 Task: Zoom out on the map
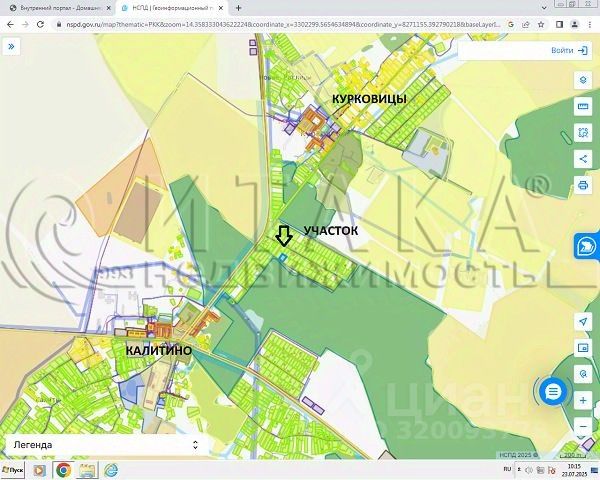pyautogui.click(x=583, y=425)
